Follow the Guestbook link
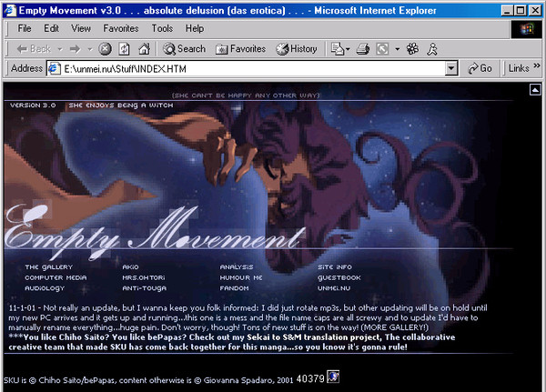 [339, 277]
